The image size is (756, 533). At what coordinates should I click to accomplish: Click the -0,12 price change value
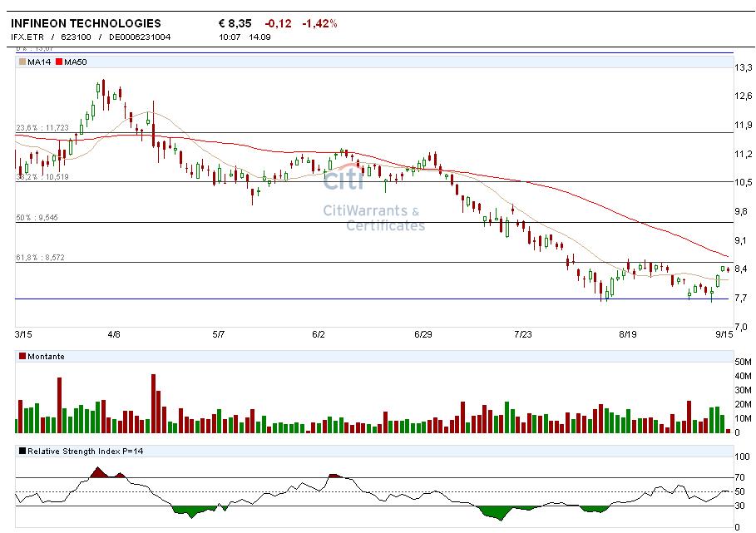click(x=278, y=23)
